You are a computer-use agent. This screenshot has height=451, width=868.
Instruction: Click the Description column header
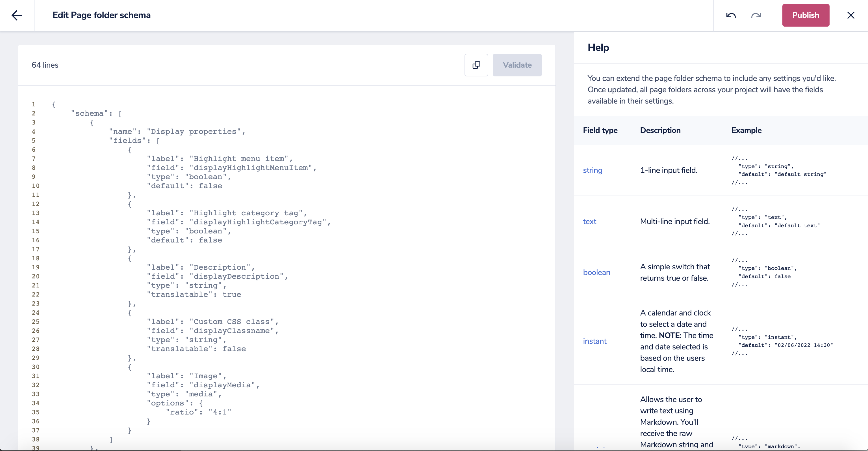(x=660, y=130)
